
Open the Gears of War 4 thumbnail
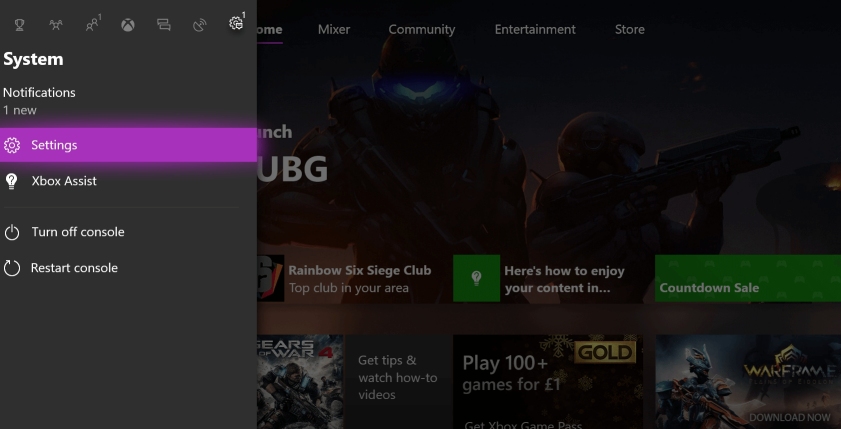tap(300, 382)
